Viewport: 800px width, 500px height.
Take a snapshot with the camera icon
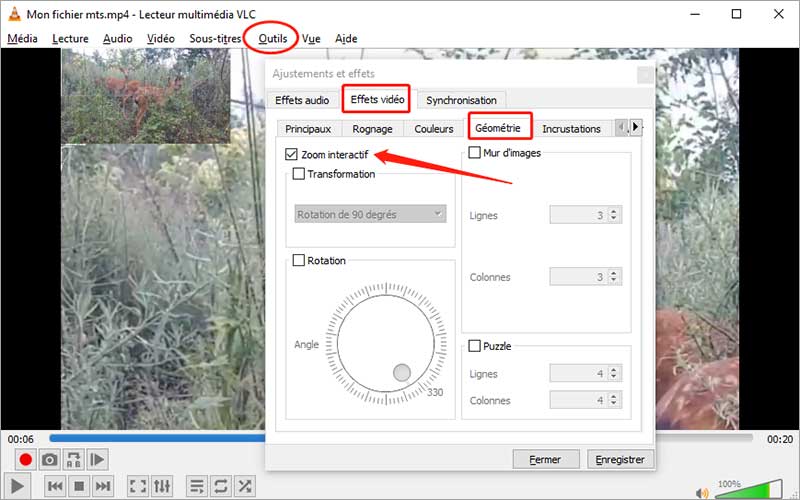click(x=49, y=460)
